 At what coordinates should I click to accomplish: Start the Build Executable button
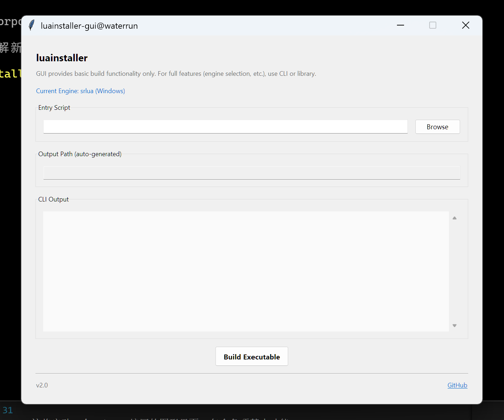pyautogui.click(x=252, y=357)
